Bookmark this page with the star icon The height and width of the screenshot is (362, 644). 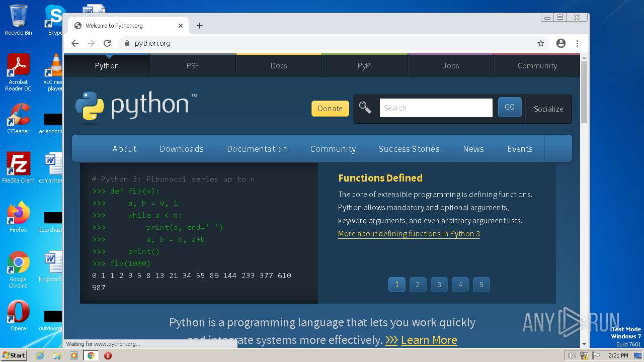click(541, 43)
